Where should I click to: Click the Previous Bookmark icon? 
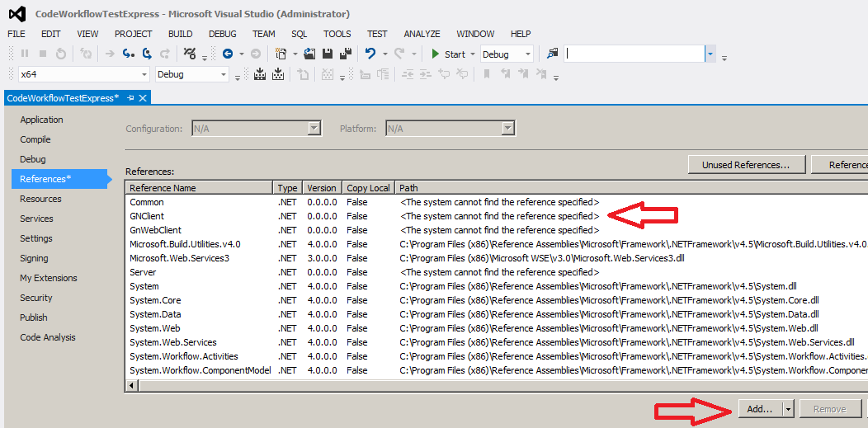coord(505,73)
